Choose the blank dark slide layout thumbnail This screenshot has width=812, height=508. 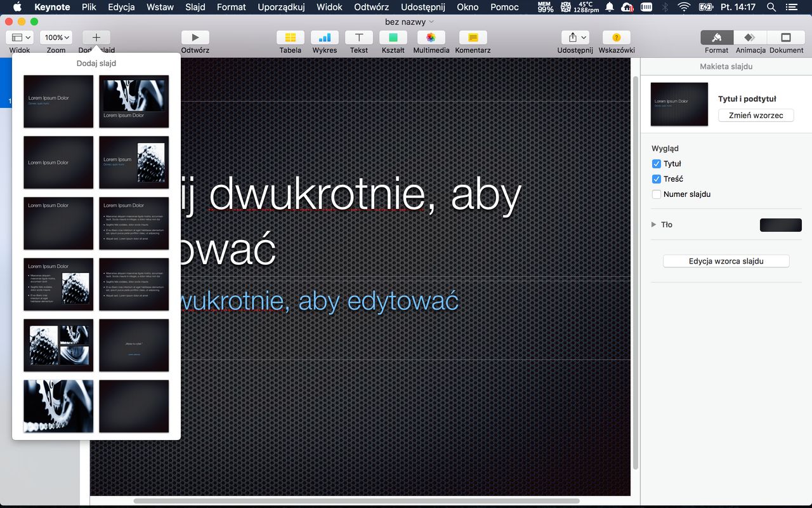click(x=134, y=406)
